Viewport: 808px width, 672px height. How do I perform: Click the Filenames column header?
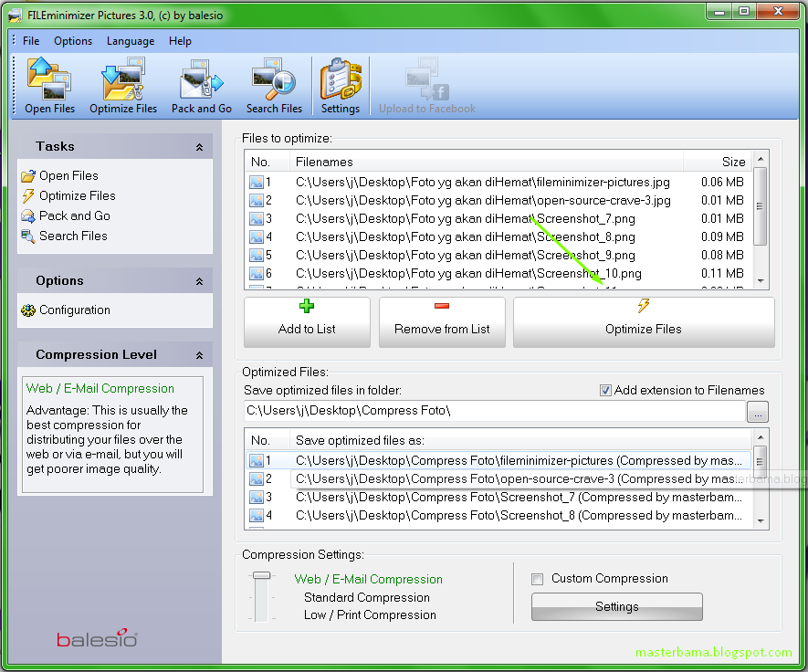coord(487,162)
